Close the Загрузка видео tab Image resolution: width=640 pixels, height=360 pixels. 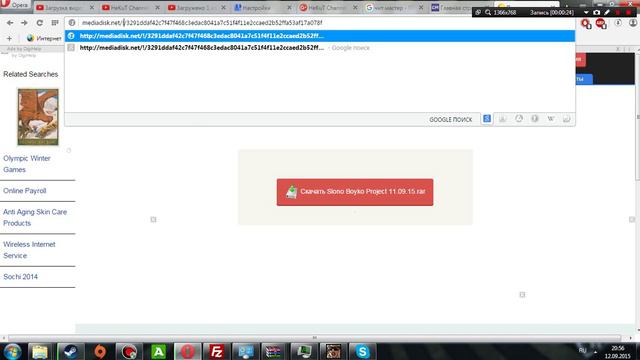[x=92, y=7]
